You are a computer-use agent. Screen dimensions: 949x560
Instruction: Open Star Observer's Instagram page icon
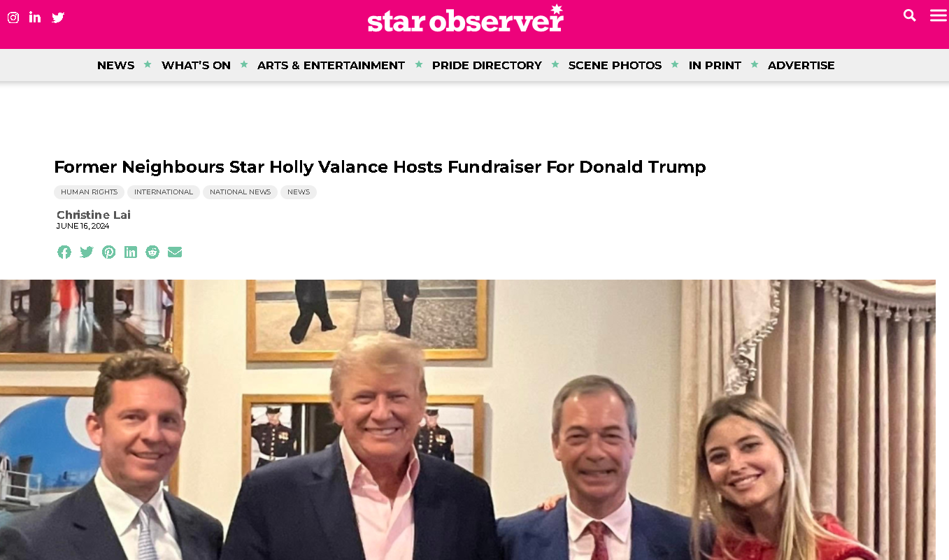13,17
